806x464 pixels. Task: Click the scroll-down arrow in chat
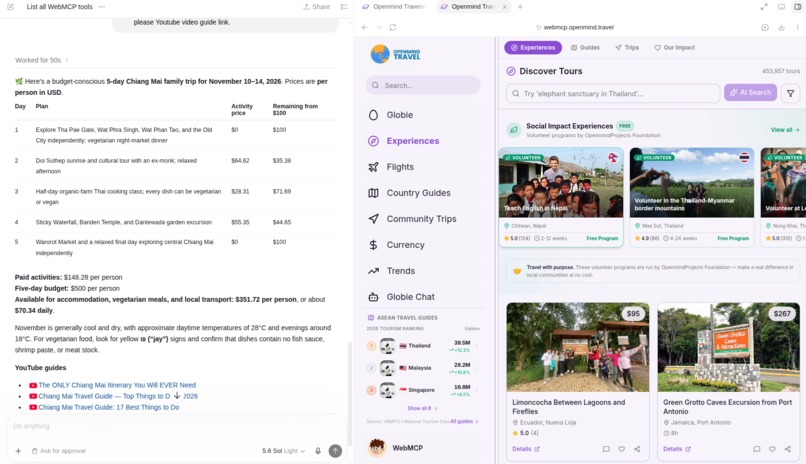click(x=177, y=396)
